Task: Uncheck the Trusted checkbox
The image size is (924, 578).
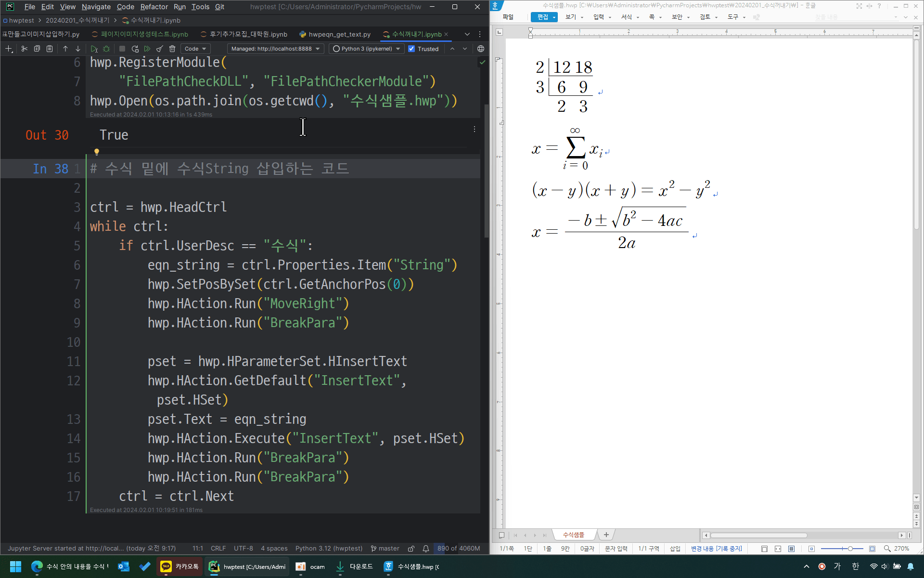Action: pos(411,49)
